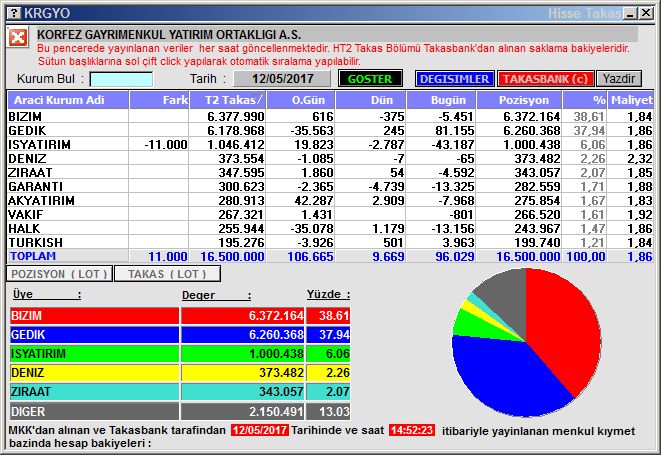Click the TOPLAM total row label

pyautogui.click(x=33, y=256)
